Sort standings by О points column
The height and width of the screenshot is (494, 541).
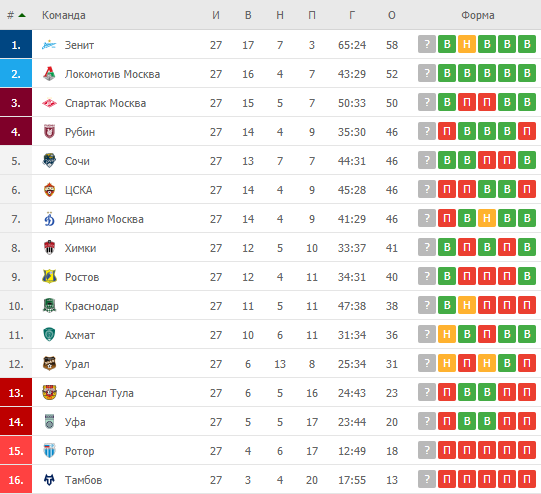coord(392,15)
